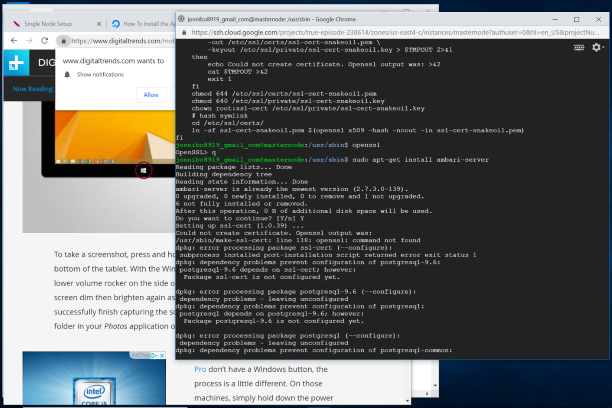Open the SSH terminal settings gear menu

click(x=597, y=48)
